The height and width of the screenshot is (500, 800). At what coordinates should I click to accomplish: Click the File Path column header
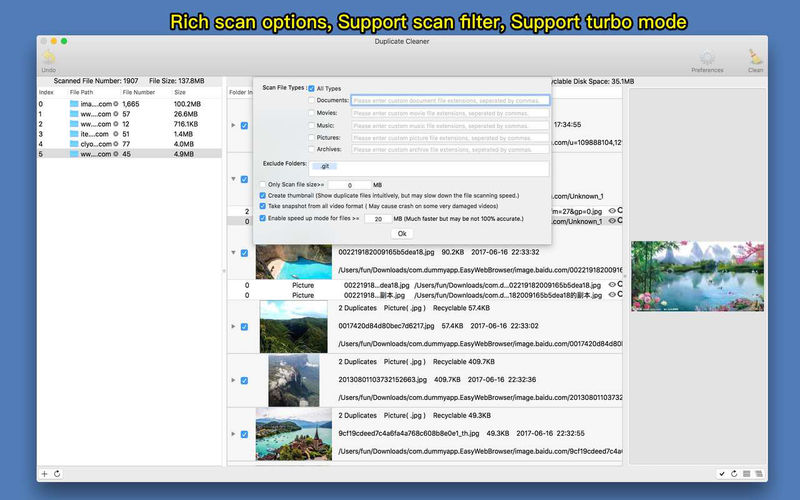[x=82, y=92]
